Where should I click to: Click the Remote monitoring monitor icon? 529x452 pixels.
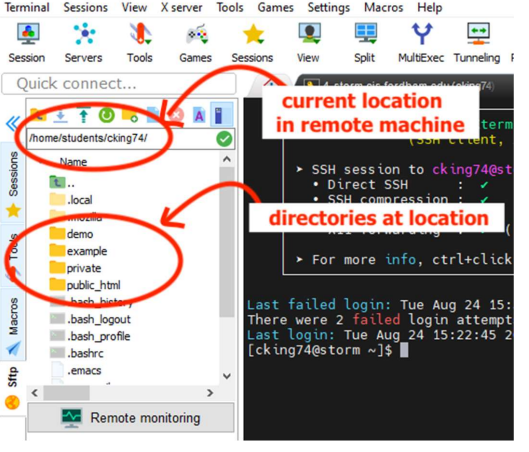coord(72,418)
